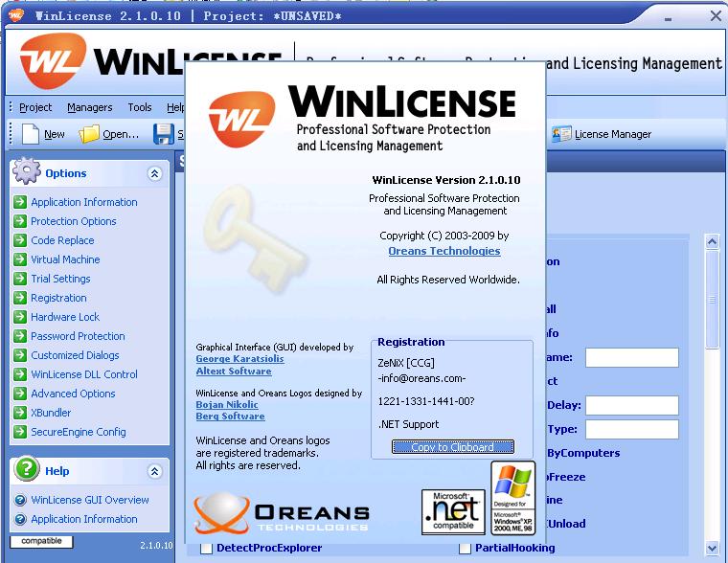Click arrow icon beside Application Information in Options
Image resolution: width=728 pixels, height=563 pixels.
point(20,202)
